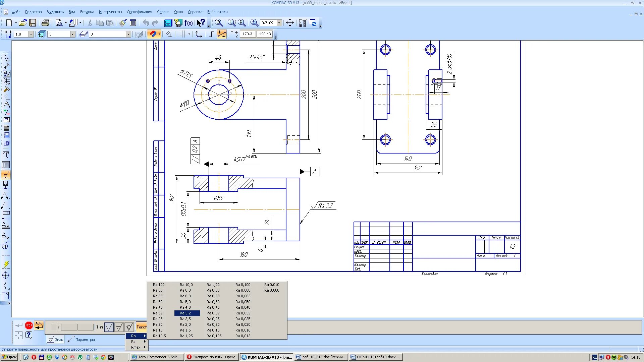The height and width of the screenshot is (362, 644).
Task: Choose Ra 1,6 from roughness list
Action: pos(185,330)
